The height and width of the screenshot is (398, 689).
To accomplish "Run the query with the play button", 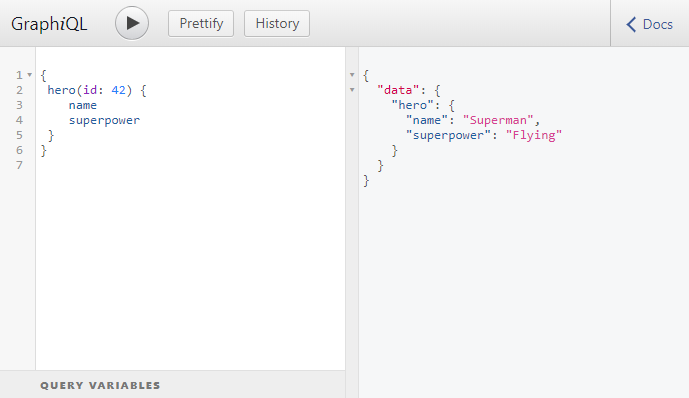I will [x=132, y=23].
